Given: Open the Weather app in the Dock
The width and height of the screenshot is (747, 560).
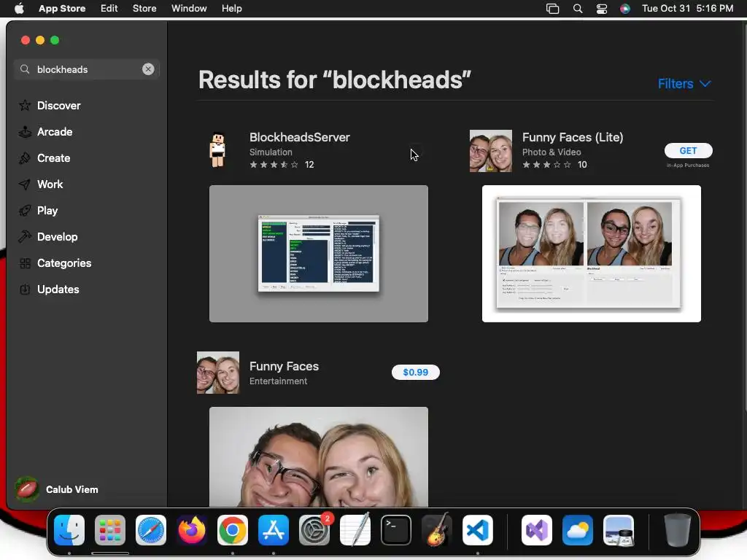Looking at the screenshot, I should click(x=578, y=530).
